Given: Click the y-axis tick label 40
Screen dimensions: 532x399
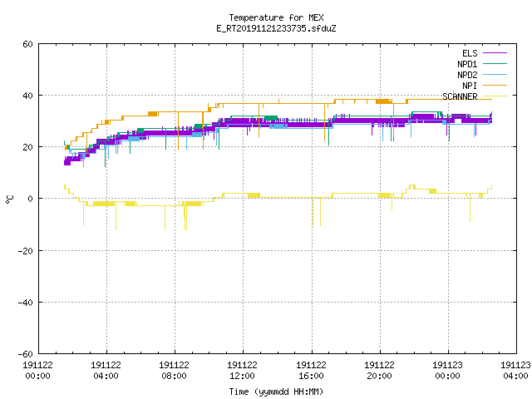Looking at the screenshot, I should [27, 96].
